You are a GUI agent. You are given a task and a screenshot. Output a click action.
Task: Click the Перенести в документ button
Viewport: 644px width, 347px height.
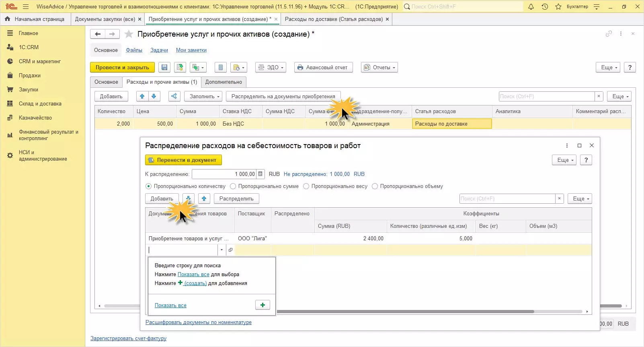[183, 160]
